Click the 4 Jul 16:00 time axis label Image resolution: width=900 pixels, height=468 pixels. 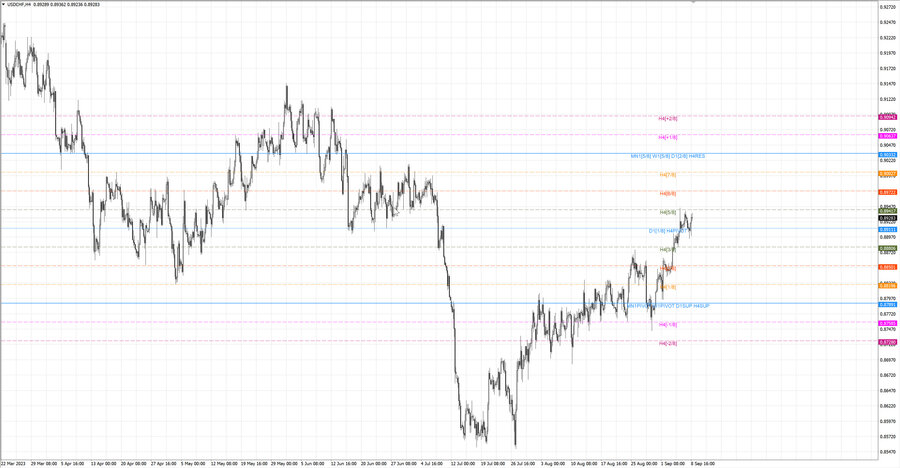point(432,463)
